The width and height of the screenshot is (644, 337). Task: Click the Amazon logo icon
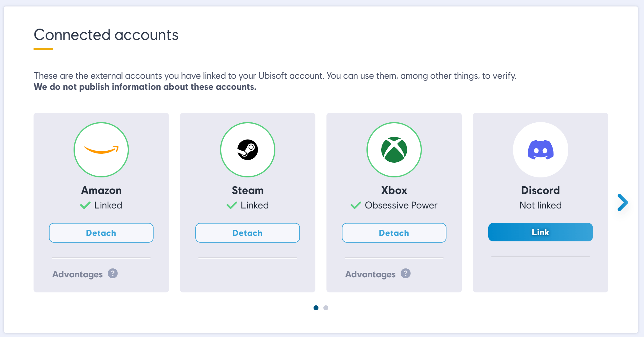click(x=101, y=150)
